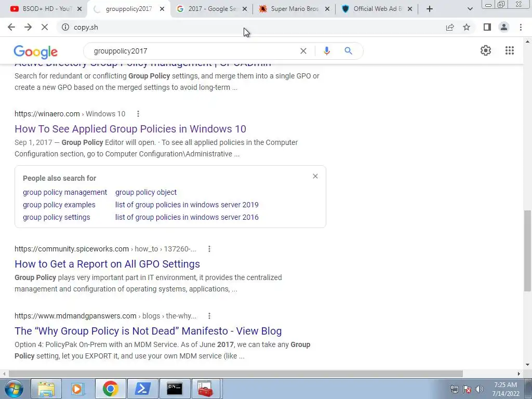Stop the page from loading
Image resolution: width=532 pixels, height=399 pixels.
pos(45,27)
